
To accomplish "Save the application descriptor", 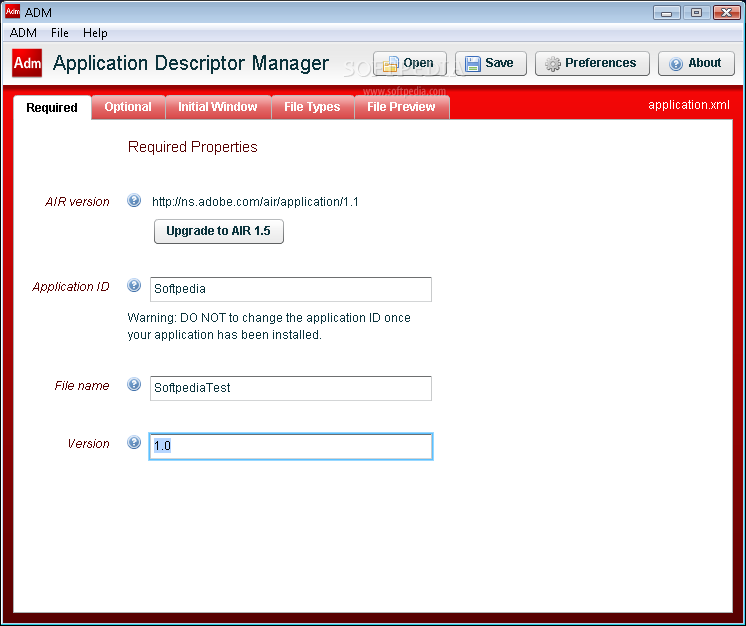I will click(491, 63).
